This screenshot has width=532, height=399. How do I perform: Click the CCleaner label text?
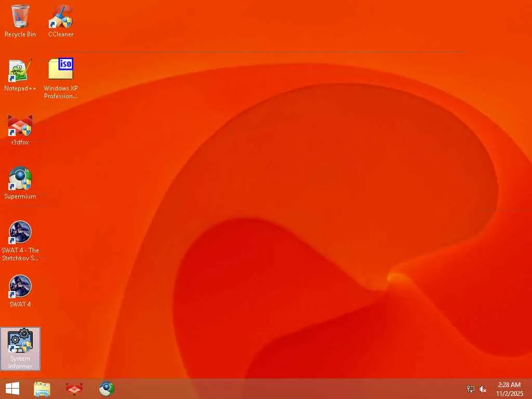pyautogui.click(x=61, y=34)
